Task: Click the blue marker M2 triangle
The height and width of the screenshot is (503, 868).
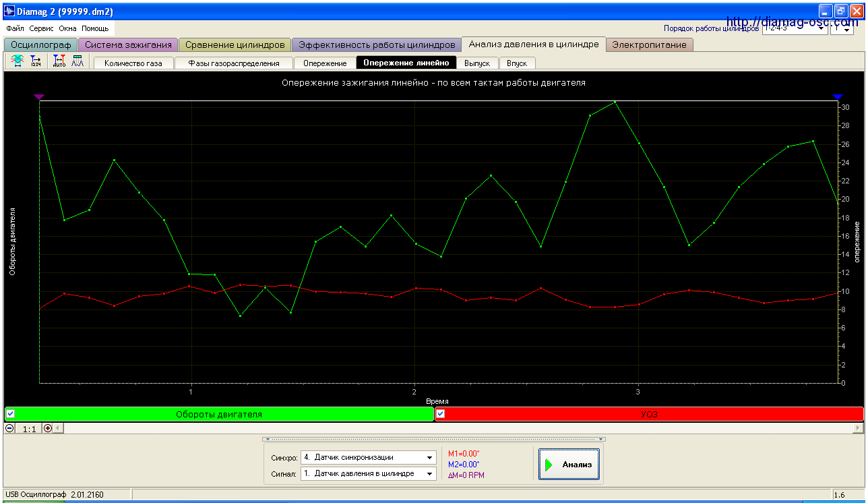Action: (838, 97)
